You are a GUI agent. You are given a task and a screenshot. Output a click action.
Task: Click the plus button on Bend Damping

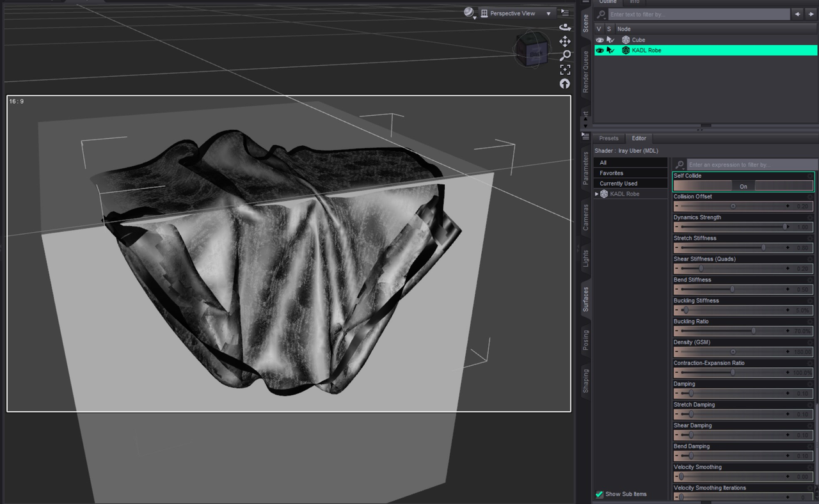(788, 456)
